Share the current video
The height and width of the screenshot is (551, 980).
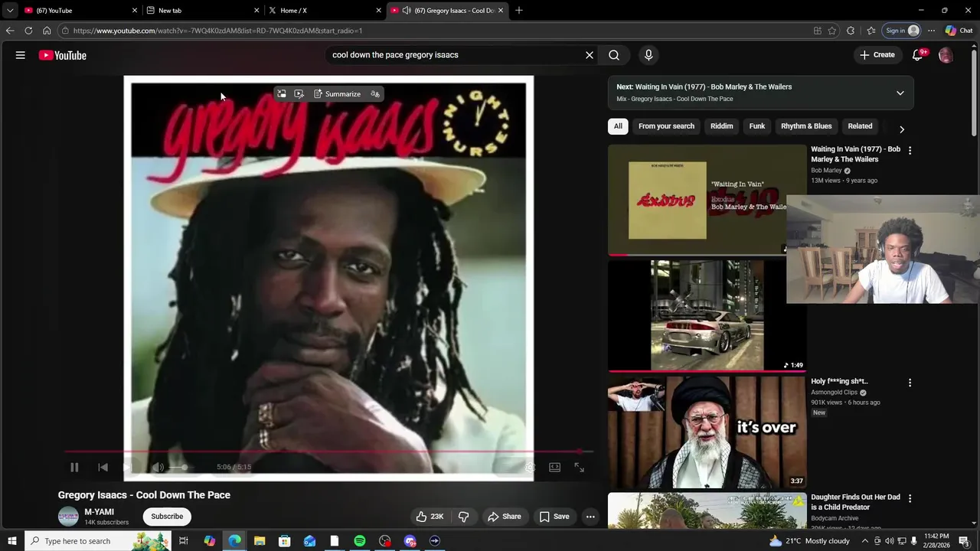click(505, 517)
